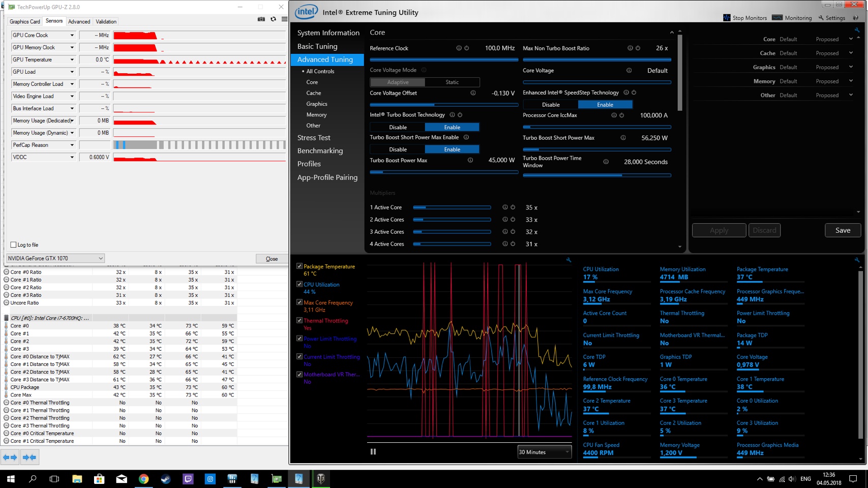Open App-Profile Pairing

(x=327, y=177)
